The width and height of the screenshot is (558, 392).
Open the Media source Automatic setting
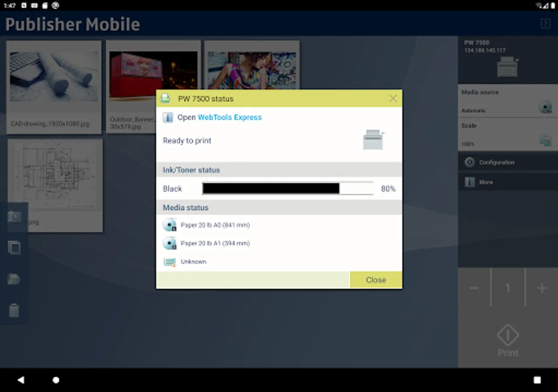tap(508, 101)
